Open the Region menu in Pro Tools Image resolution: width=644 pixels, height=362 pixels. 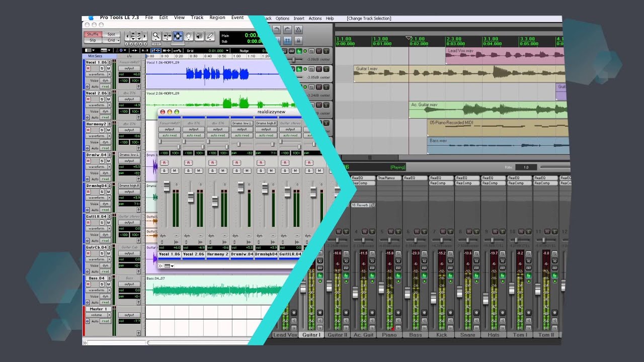point(217,18)
